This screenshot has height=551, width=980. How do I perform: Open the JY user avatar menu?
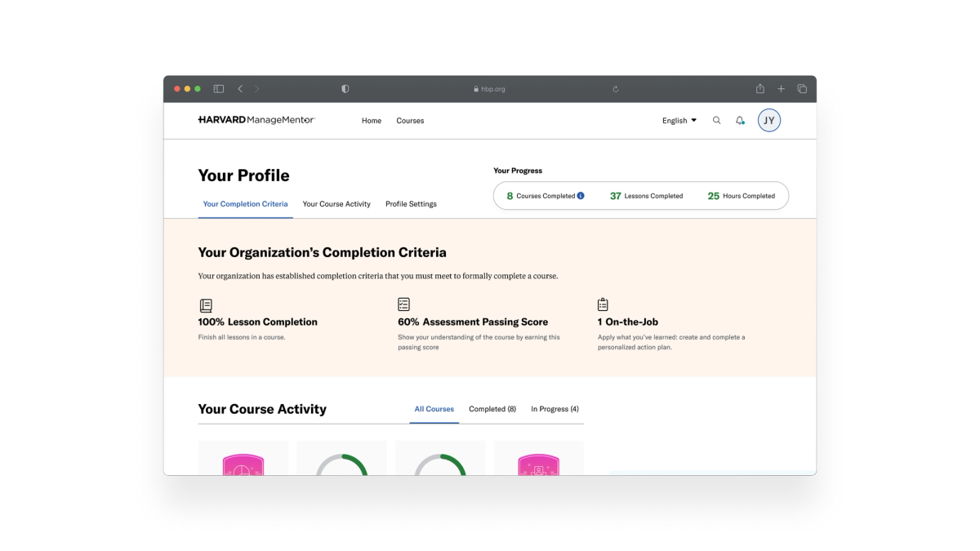[x=769, y=120]
